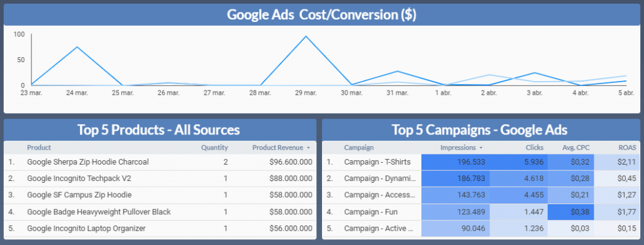Select Google Badge Heavyweight Pullover Black product

[x=99, y=212]
